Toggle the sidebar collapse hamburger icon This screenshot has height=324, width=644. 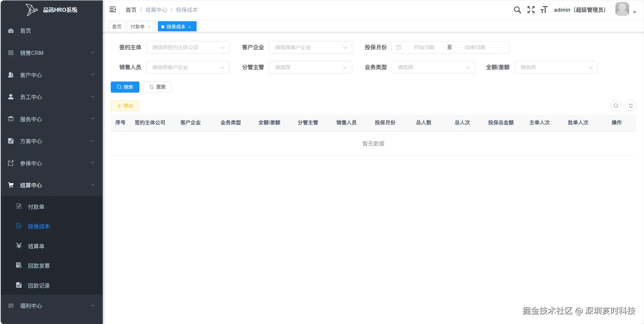tap(113, 9)
